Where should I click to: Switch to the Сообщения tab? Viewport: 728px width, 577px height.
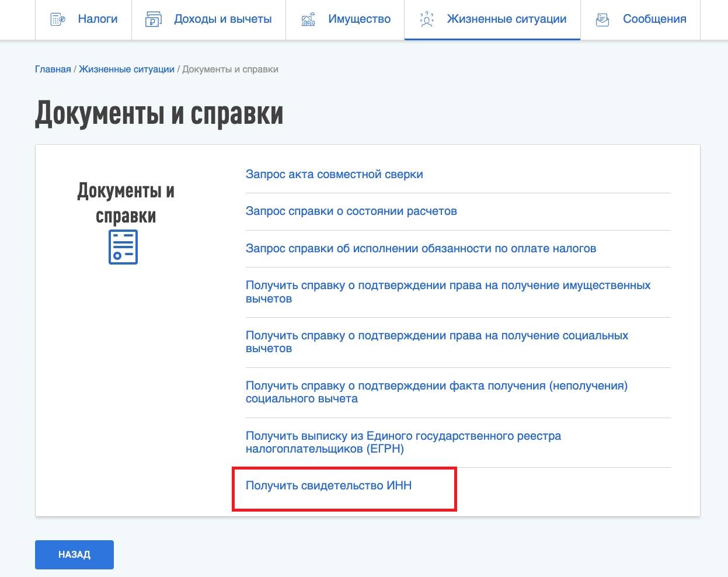coord(654,19)
